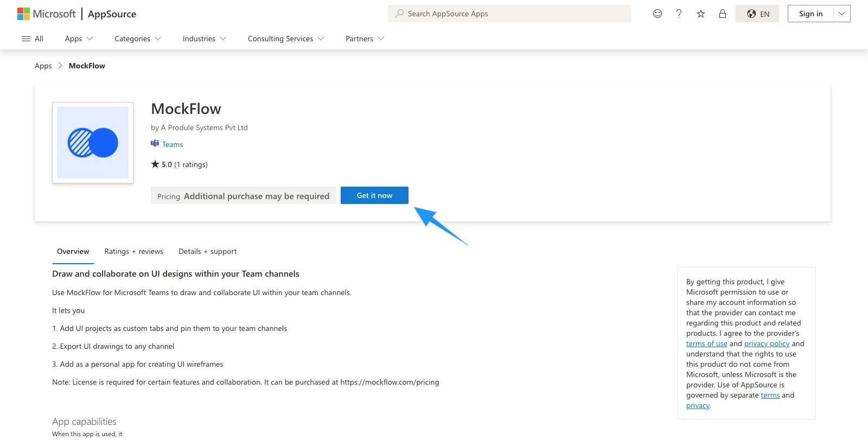Image resolution: width=868 pixels, height=440 pixels.
Task: Go to Apps in the breadcrumb
Action: pos(43,66)
